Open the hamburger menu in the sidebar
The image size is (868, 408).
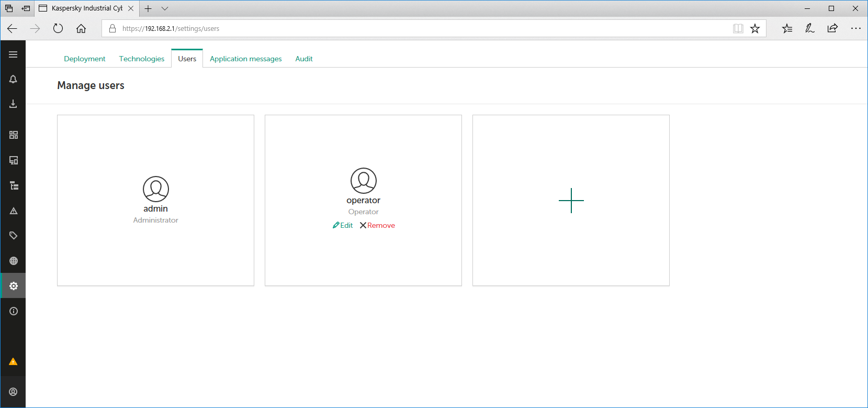(13, 54)
